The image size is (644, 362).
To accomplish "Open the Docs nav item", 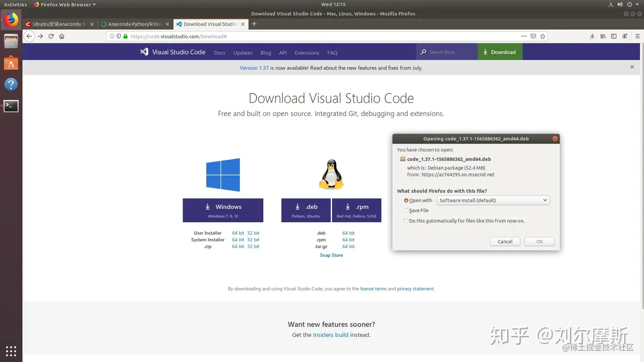I will coord(220,53).
